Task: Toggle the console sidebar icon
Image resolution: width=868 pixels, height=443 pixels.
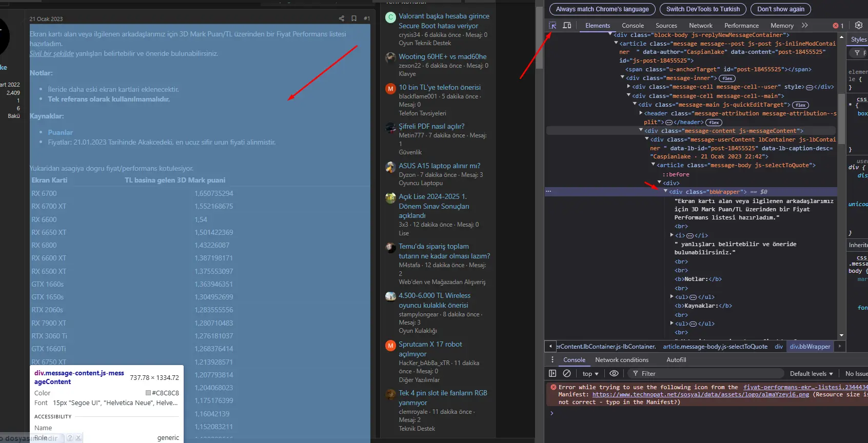Action: click(553, 374)
